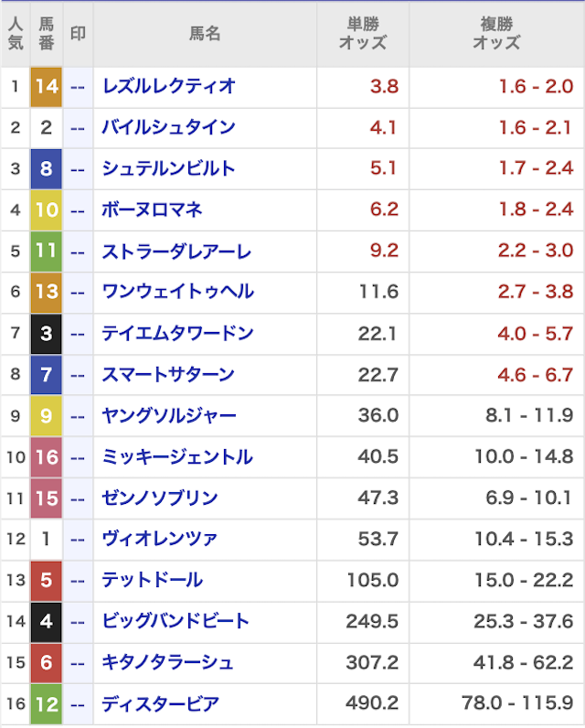Open the ストラーダレアーレ horse link
Viewport: 585px width, 728px height.
click(175, 251)
